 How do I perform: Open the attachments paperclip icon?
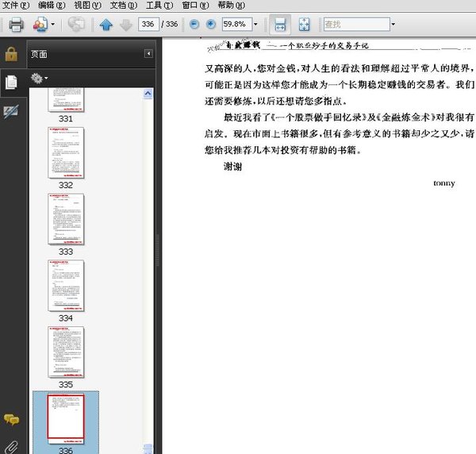[x=11, y=448]
